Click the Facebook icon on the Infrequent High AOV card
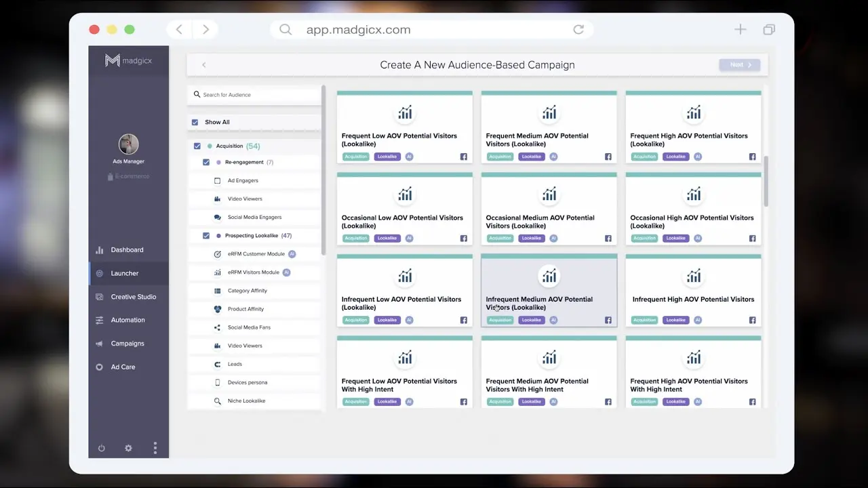The width and height of the screenshot is (868, 488). pos(752,320)
